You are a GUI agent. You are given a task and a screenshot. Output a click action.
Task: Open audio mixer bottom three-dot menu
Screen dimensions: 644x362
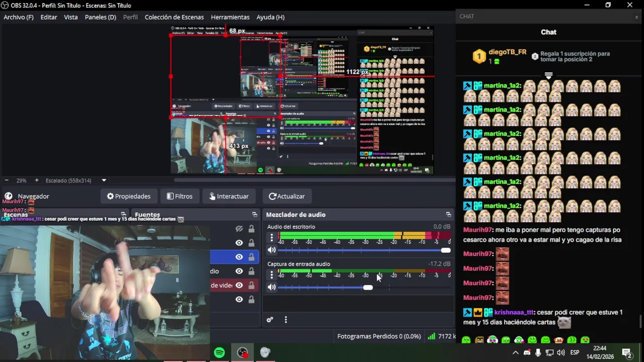pos(286,320)
